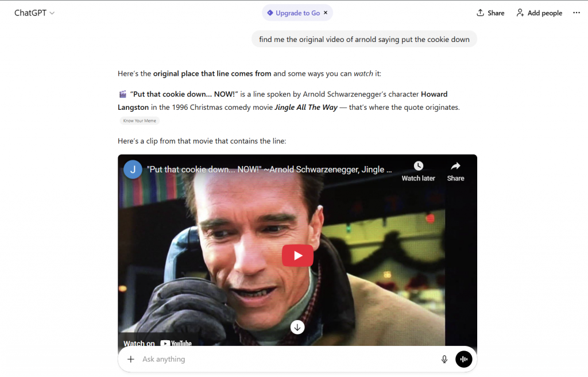Play the embedded YouTube video
Image resolution: width=588 pixels, height=377 pixels.
tap(297, 256)
